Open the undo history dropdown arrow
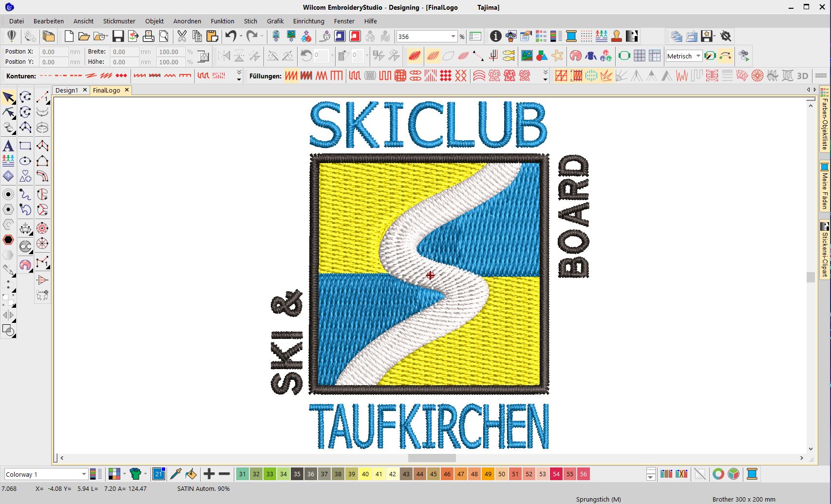 pyautogui.click(x=241, y=37)
